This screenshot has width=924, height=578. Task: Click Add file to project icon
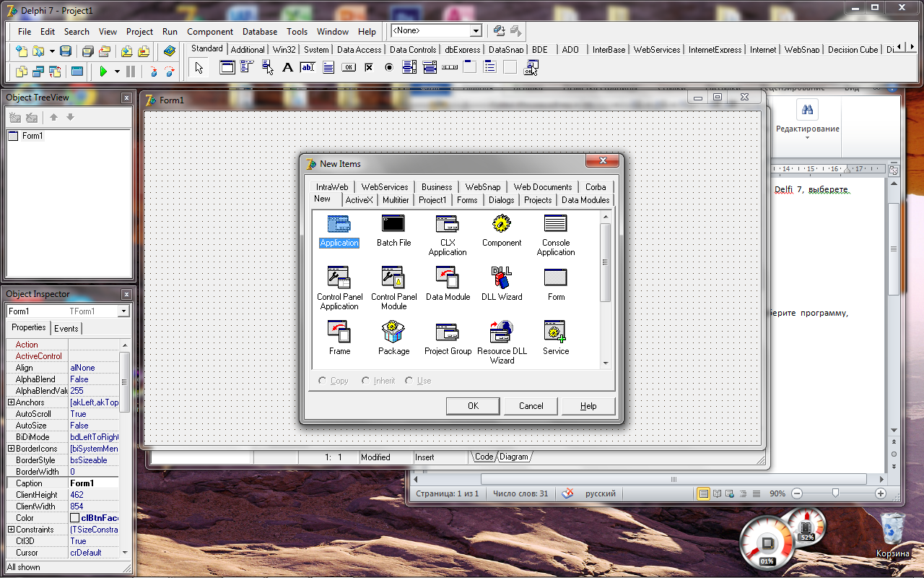(127, 51)
